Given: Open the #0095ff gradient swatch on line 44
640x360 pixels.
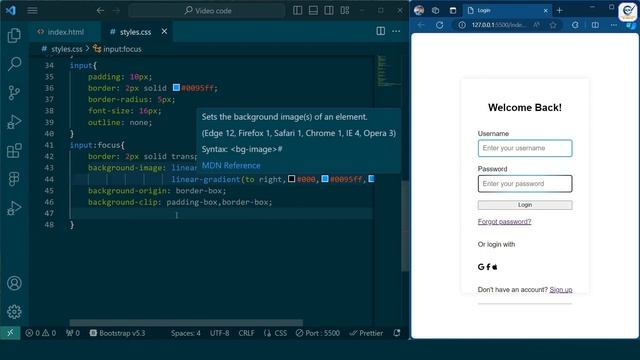Looking at the screenshot, I should (325, 179).
